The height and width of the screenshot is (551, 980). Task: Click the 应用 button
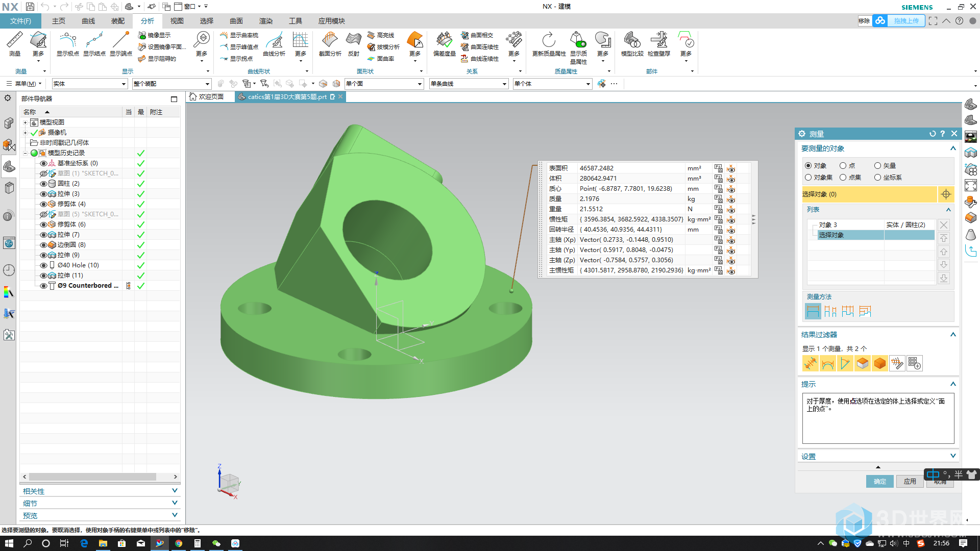pos(910,482)
